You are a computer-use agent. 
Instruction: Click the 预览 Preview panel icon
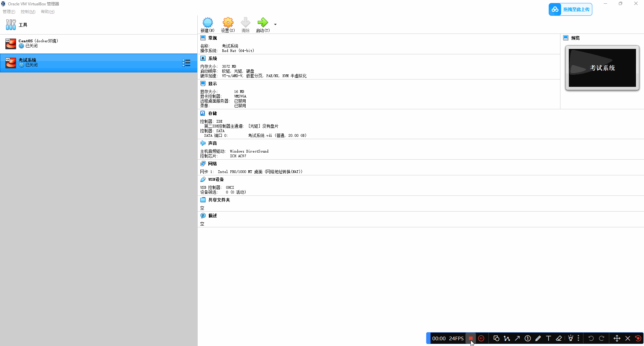pyautogui.click(x=566, y=38)
